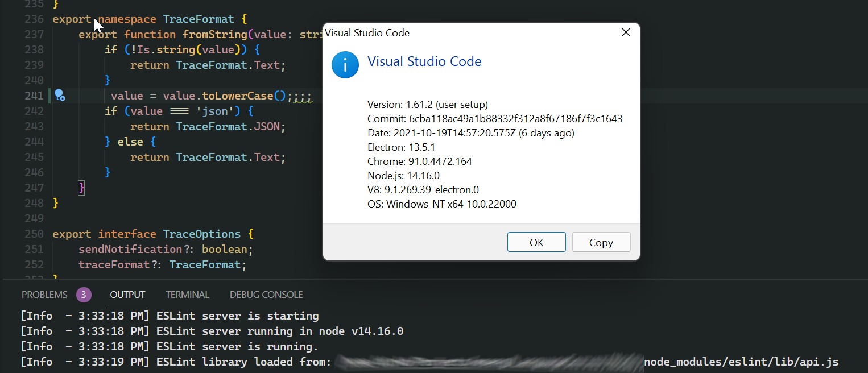The width and height of the screenshot is (868, 373).
Task: Select the OUTPUT tab
Action: [127, 295]
